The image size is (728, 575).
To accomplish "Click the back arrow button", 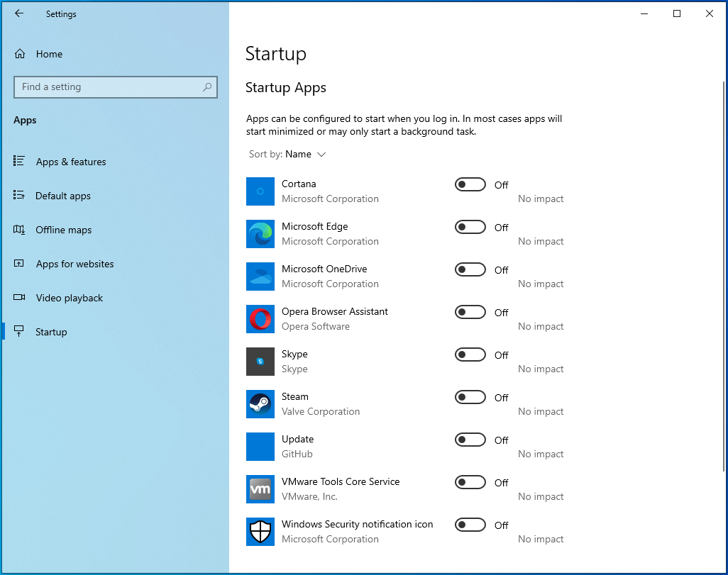I will (18, 13).
